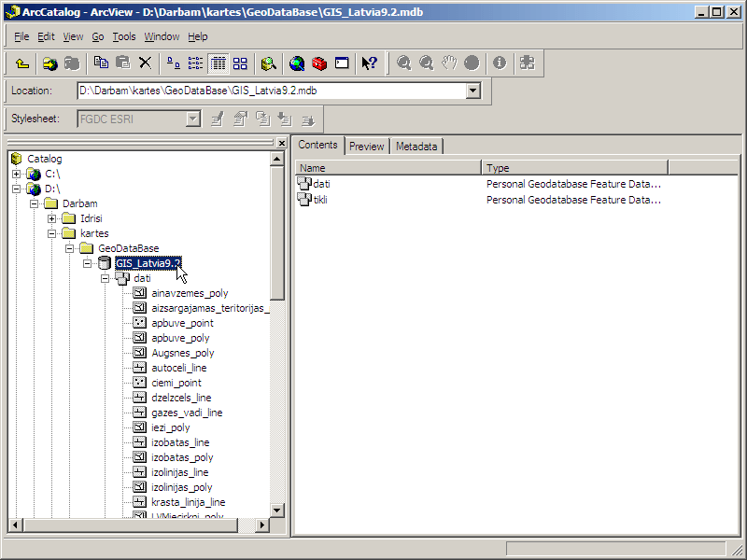Viewport: 747px width, 560px height.
Task: Click the Edit Metadata icon
Action: coord(218,119)
